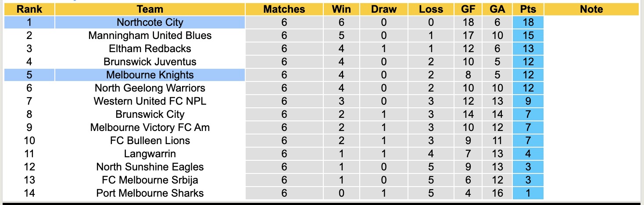Viewport: 644px width, 205px height.
Task: Select the Team column header
Action: click(150, 9)
